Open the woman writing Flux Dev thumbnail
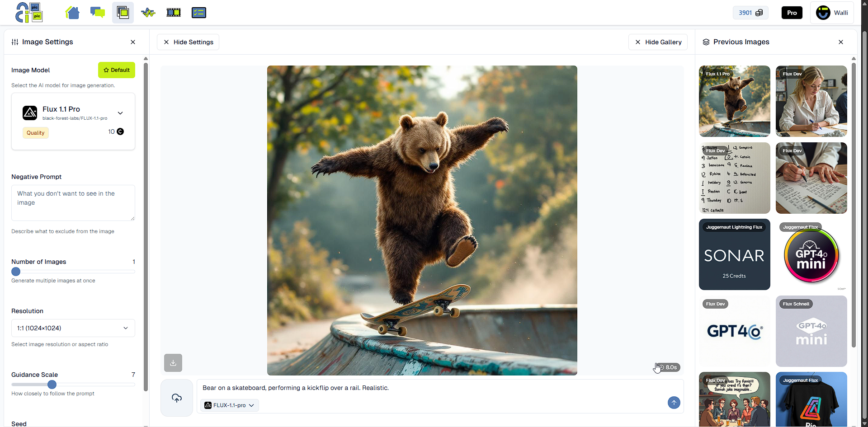This screenshot has width=868, height=427. [811, 101]
